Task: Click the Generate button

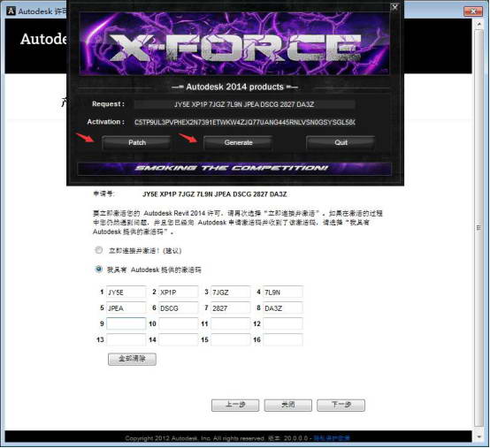Action: tap(238, 142)
